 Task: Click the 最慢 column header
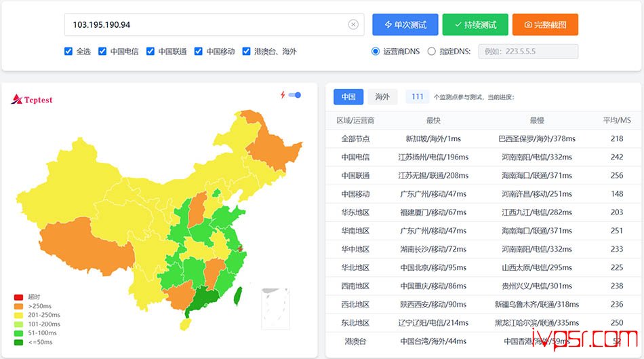coord(537,121)
